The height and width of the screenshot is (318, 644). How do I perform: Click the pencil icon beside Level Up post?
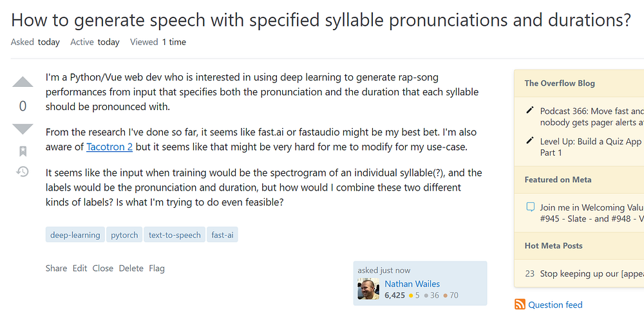pyautogui.click(x=530, y=141)
